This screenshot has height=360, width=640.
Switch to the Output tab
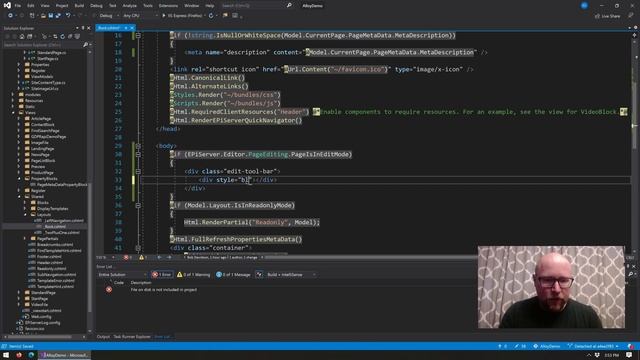pos(103,337)
